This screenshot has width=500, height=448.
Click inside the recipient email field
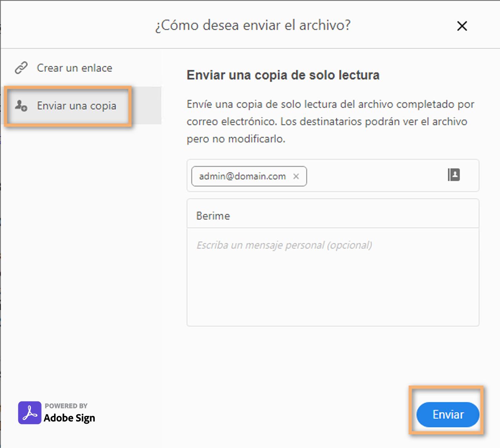coord(372,176)
